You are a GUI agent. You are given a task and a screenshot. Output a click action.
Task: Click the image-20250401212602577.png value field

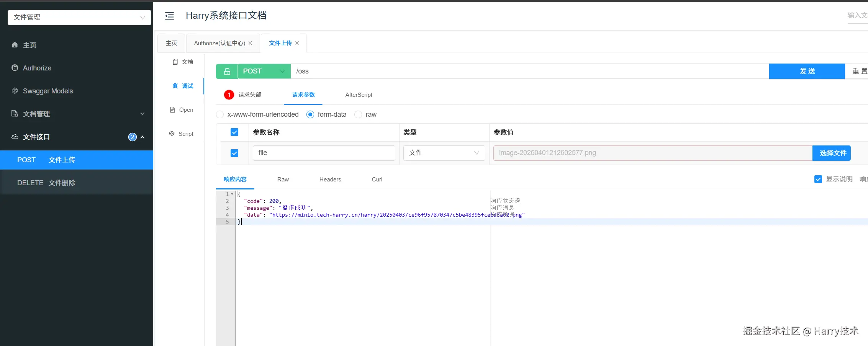(x=653, y=153)
